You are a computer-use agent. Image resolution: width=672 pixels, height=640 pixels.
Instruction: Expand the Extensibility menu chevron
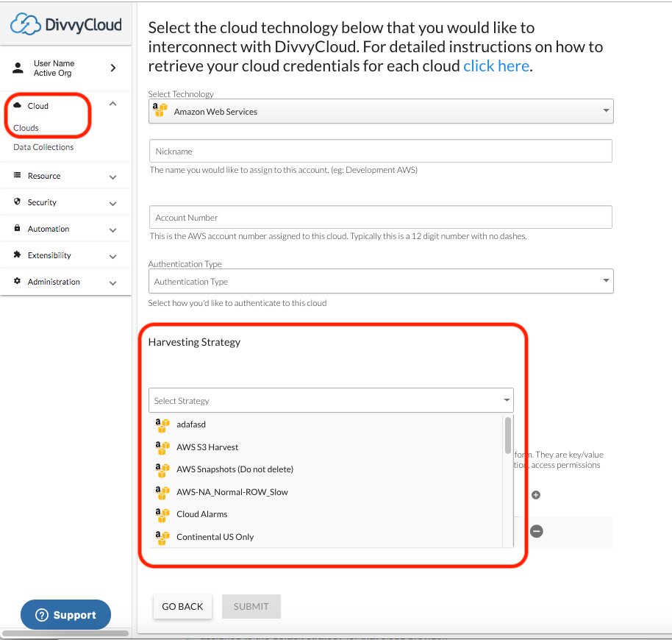pos(112,257)
